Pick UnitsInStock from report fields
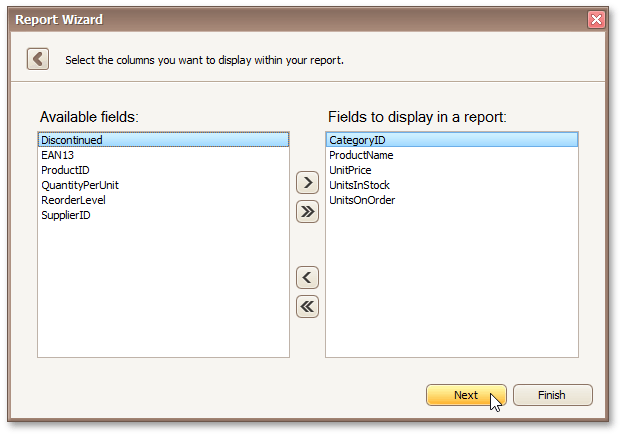Screen dimensions: 622x436 coord(359,185)
